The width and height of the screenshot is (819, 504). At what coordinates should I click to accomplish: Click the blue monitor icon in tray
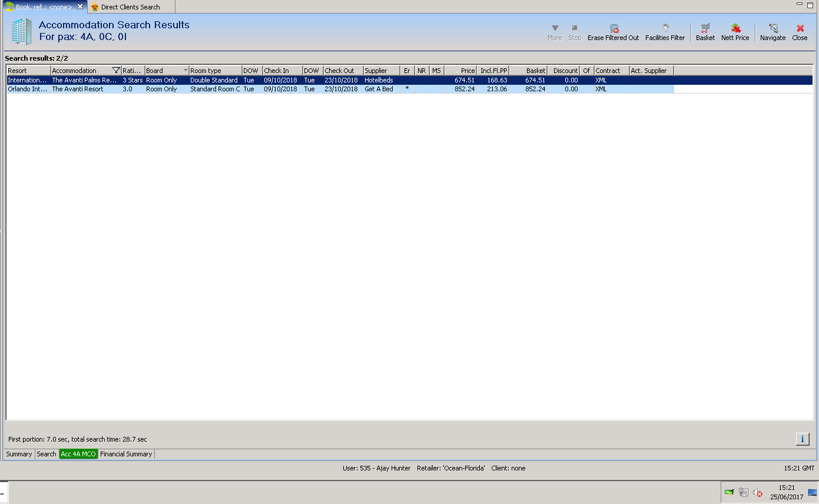click(x=813, y=492)
